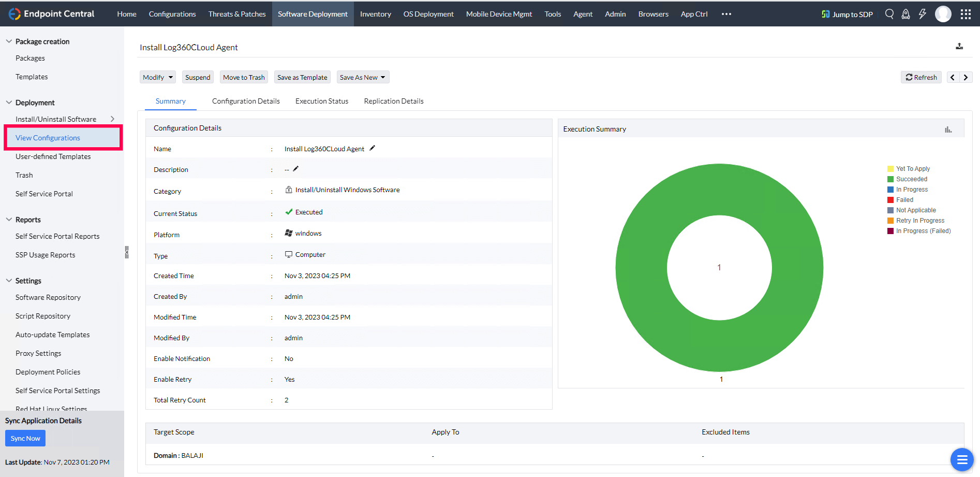980x477 pixels.
Task: Click the lightning bolt quick actions icon
Action: coord(922,14)
